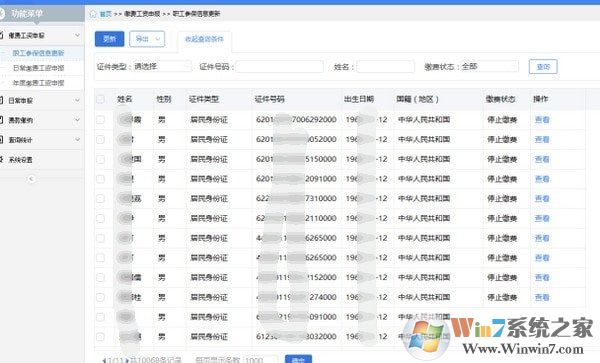The height and width of the screenshot is (363, 600).
Task: Toggle the select-all checkbox in table header
Action: [x=100, y=99]
